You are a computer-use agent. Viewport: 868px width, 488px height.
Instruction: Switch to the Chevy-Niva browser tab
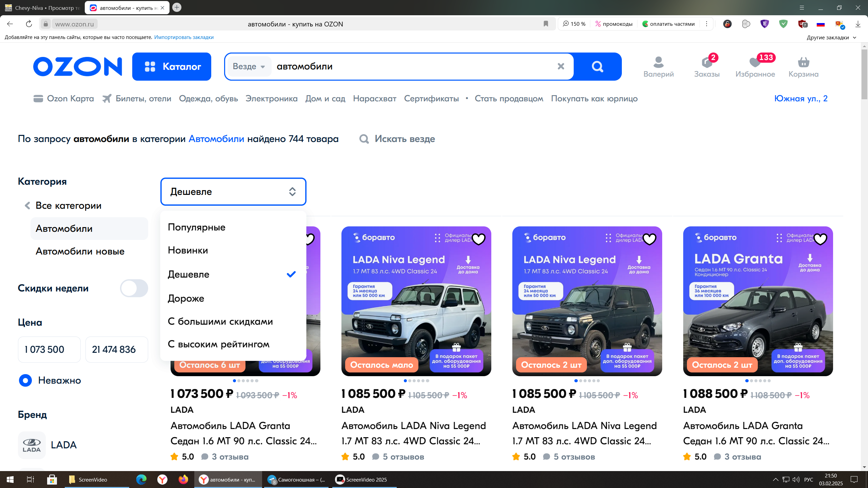[42, 8]
